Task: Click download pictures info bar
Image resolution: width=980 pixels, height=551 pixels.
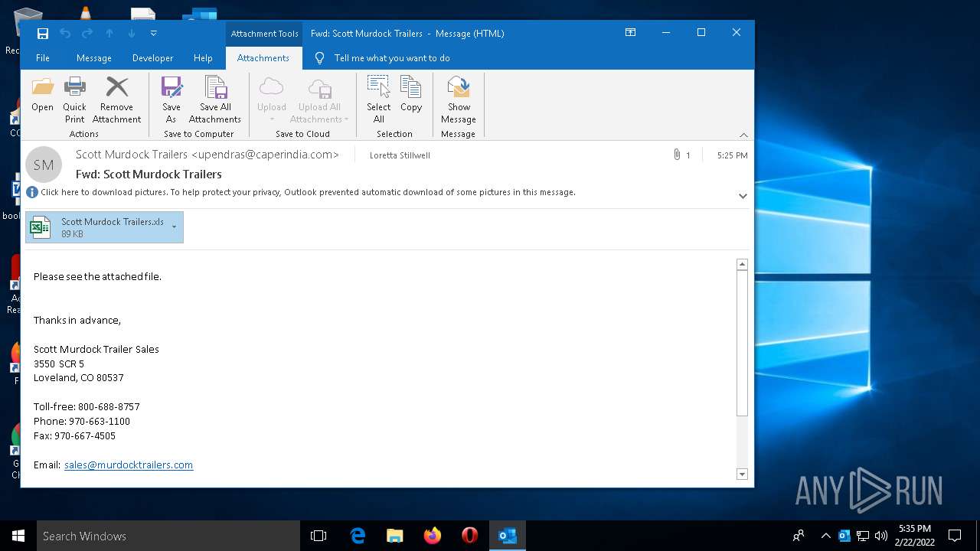Action: point(308,192)
